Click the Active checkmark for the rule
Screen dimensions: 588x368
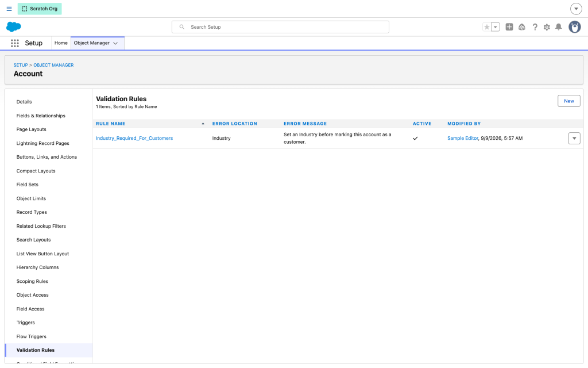pyautogui.click(x=415, y=138)
